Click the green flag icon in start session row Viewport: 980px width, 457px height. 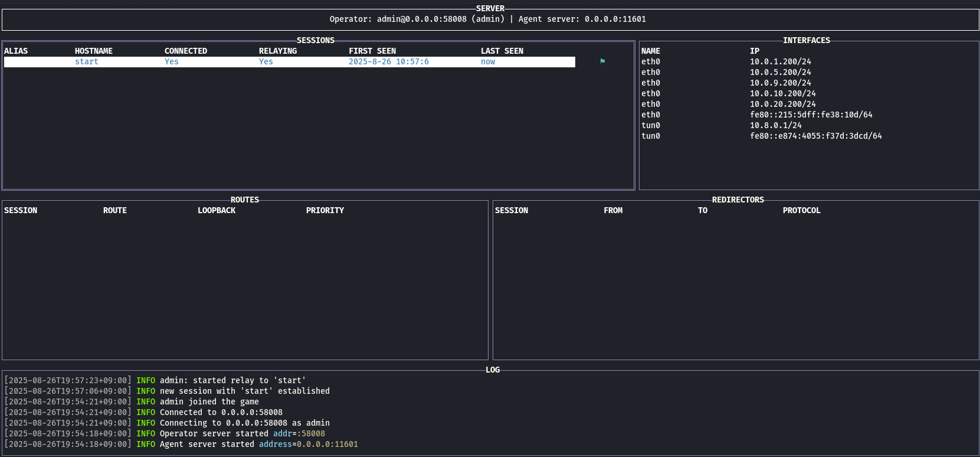602,61
